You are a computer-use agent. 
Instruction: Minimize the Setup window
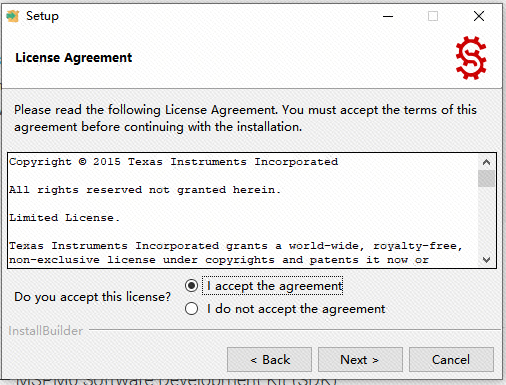[388, 16]
